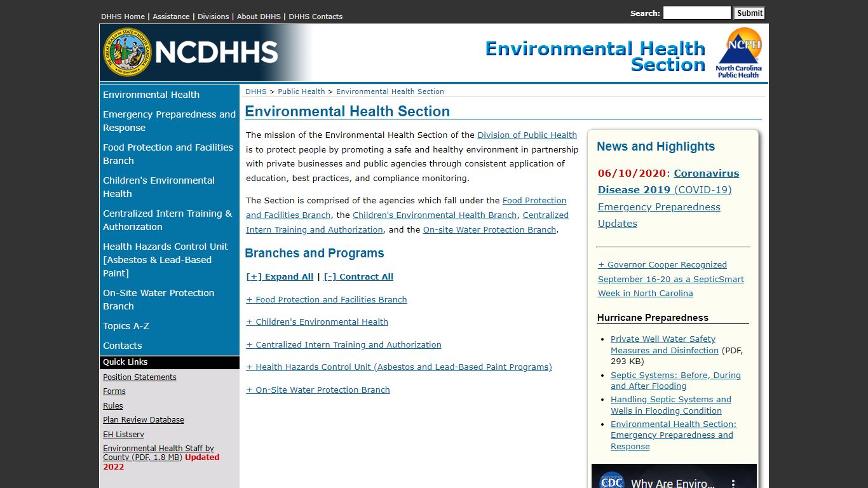Contract All branches and programs
Viewport: 868px width, 488px height.
[x=358, y=276]
